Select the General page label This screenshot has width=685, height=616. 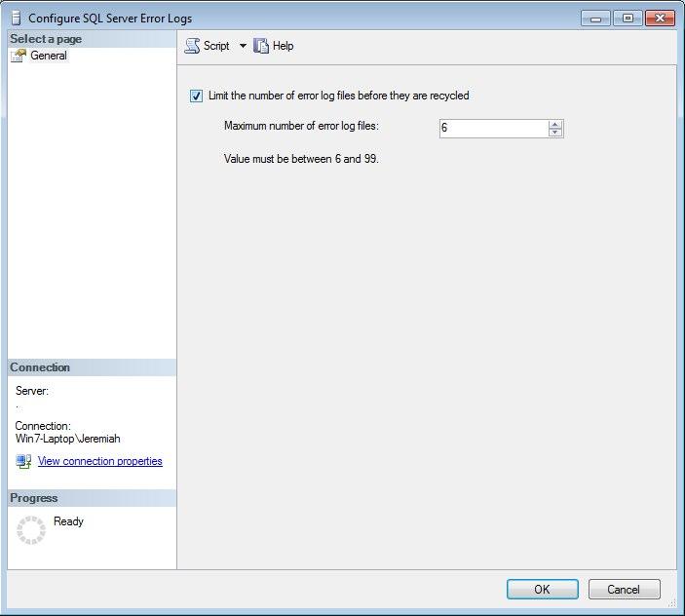[49, 56]
